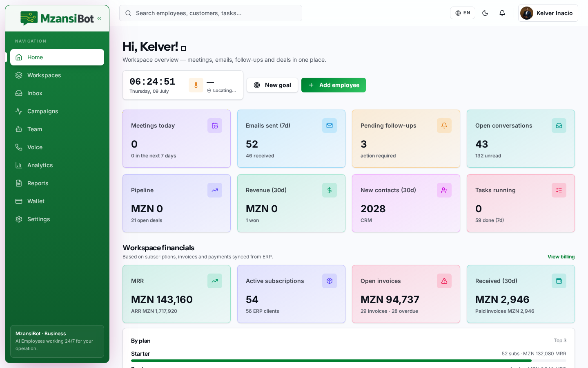This screenshot has width=588, height=368.
Task: Go to Campaigns in the sidebar
Action: point(57,111)
